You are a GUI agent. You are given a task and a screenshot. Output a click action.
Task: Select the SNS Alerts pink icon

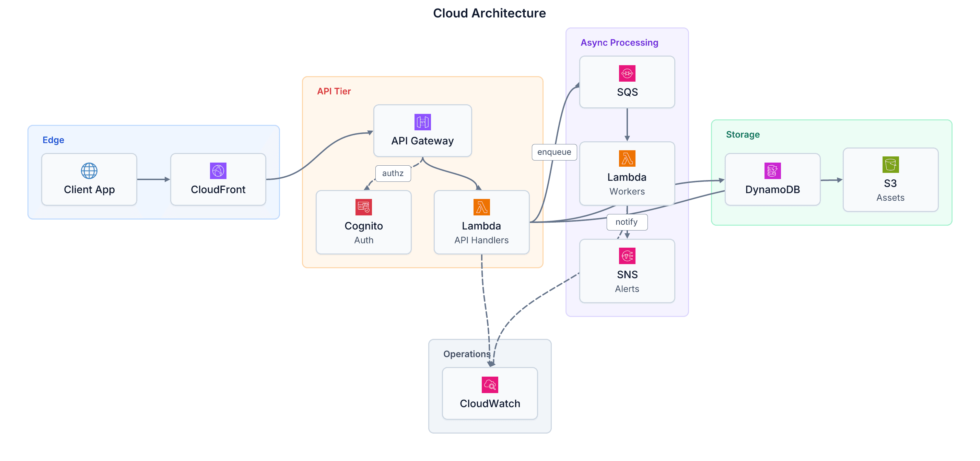click(627, 256)
